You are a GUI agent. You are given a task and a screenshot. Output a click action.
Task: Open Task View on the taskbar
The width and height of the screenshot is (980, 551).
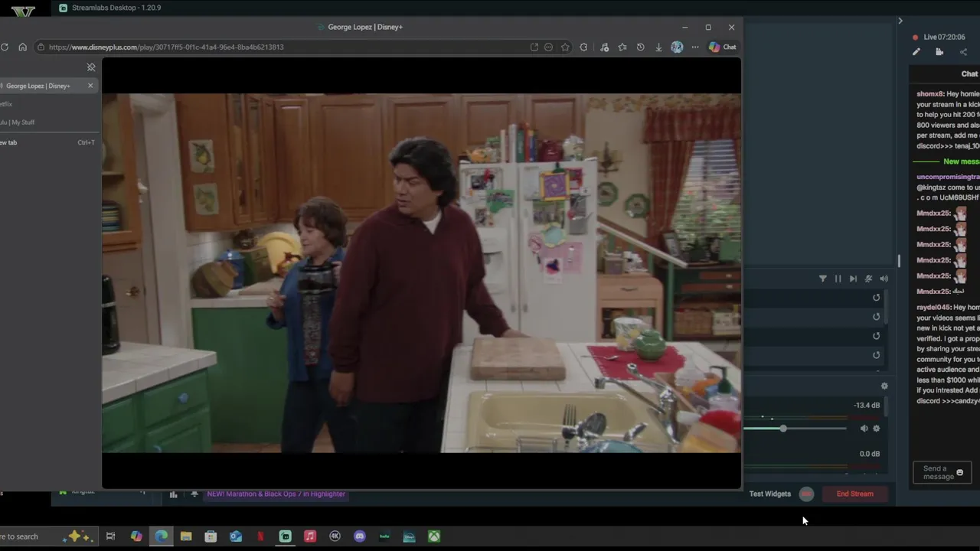click(x=110, y=536)
